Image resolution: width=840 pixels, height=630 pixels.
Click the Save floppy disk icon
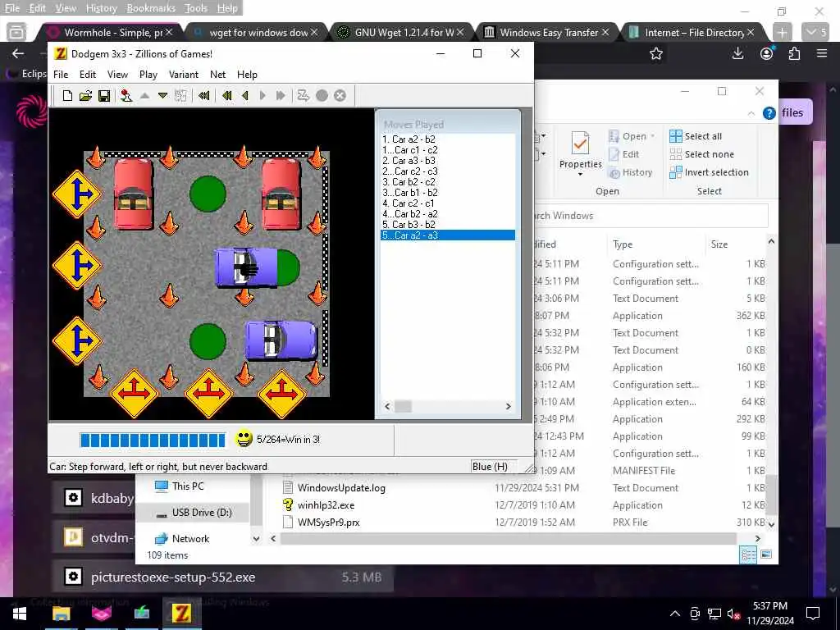(x=104, y=96)
